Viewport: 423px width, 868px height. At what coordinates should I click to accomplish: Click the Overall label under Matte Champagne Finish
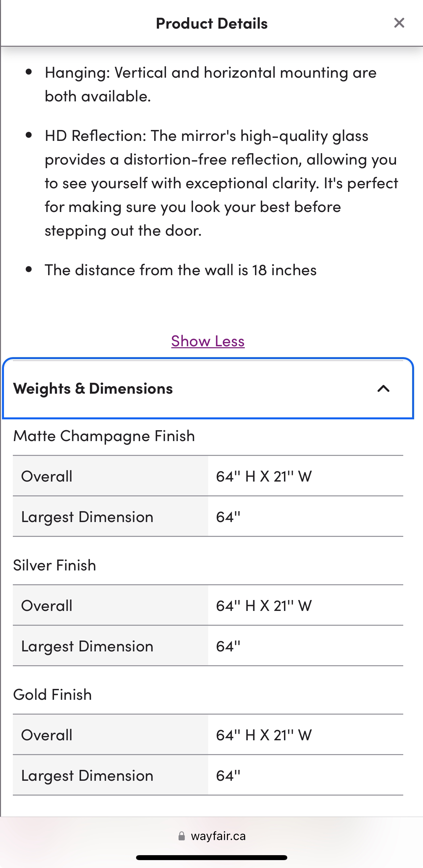[46, 476]
